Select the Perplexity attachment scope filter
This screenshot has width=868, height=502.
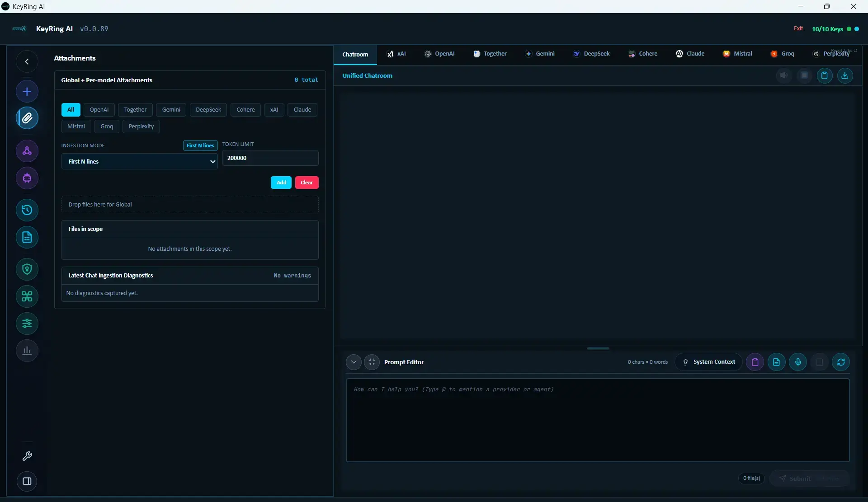click(142, 127)
